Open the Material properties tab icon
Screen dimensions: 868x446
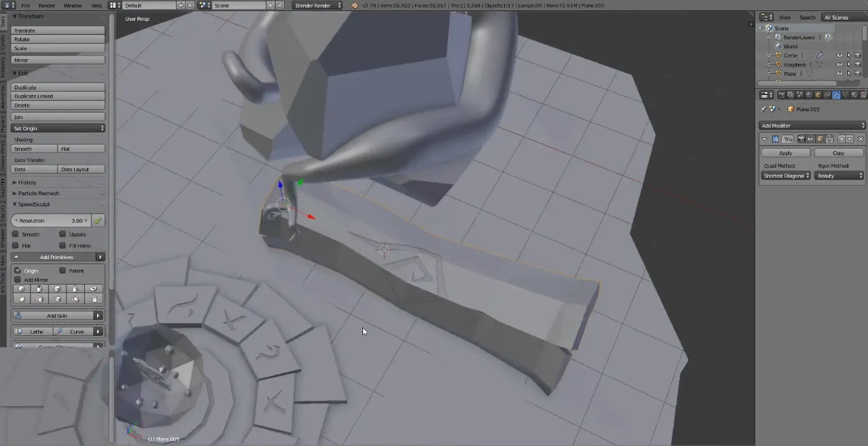click(854, 95)
